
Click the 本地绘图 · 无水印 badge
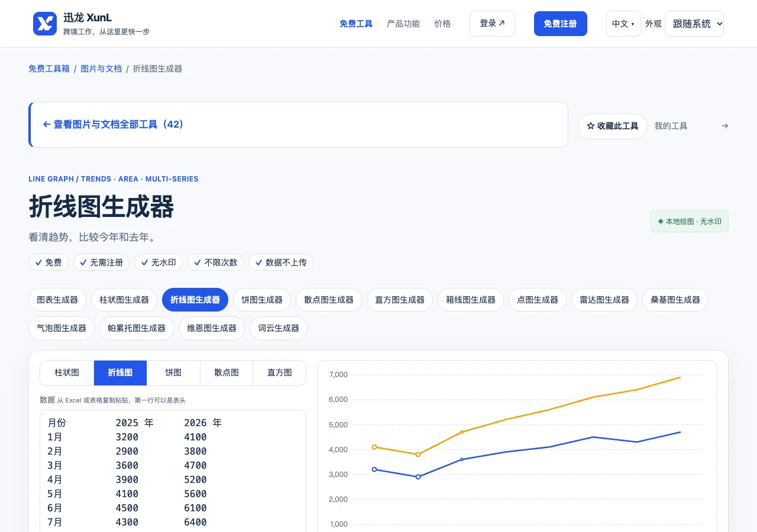(x=690, y=222)
